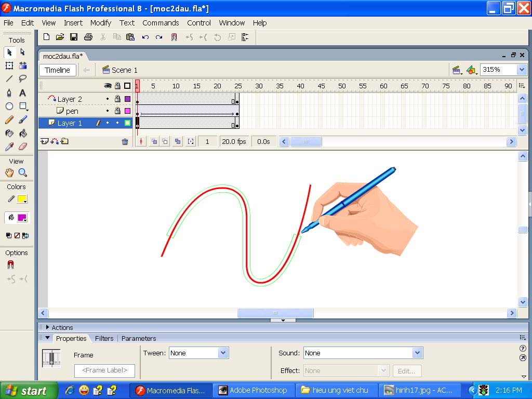Screen dimensions: 532x399
Task: Toggle Onion Skin button
Action: [154, 141]
